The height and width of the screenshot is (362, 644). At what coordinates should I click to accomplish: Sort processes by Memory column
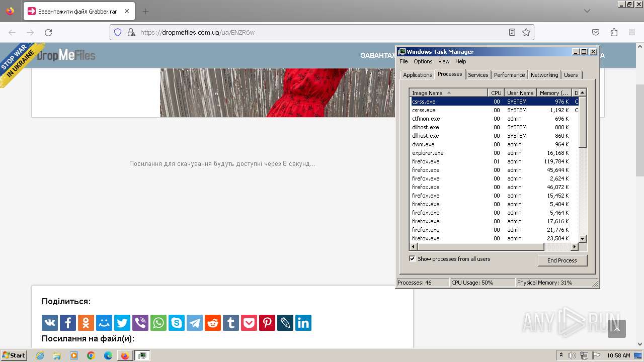554,93
